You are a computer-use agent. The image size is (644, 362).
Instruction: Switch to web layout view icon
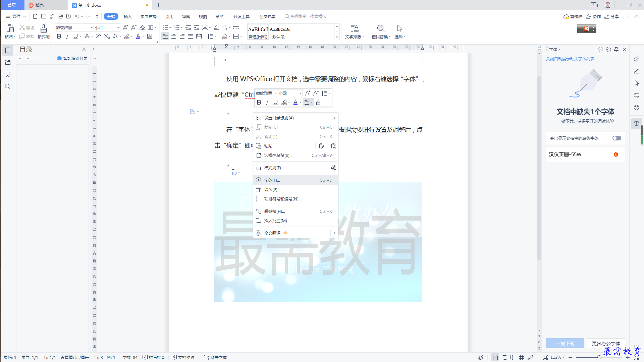point(521,357)
